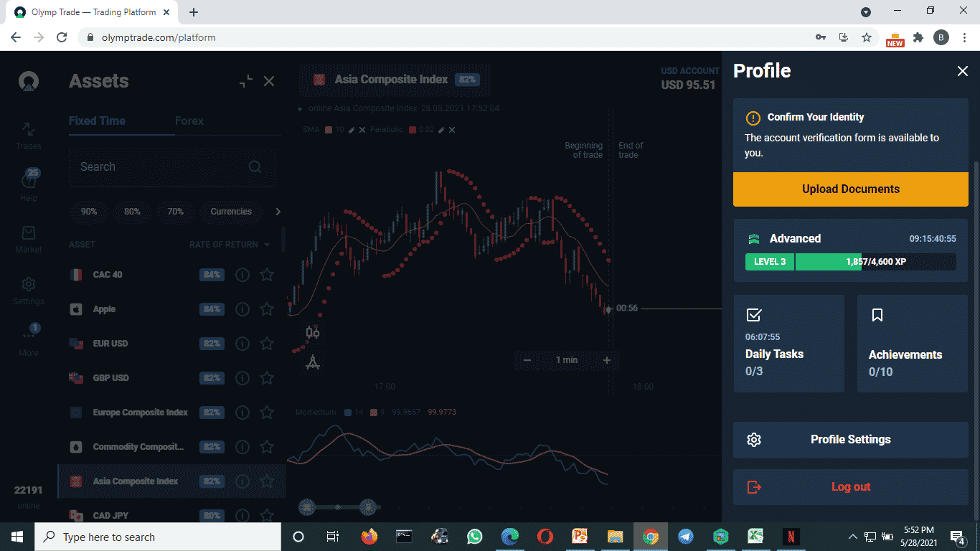Edit the Parabolic indicator settings

[442, 130]
